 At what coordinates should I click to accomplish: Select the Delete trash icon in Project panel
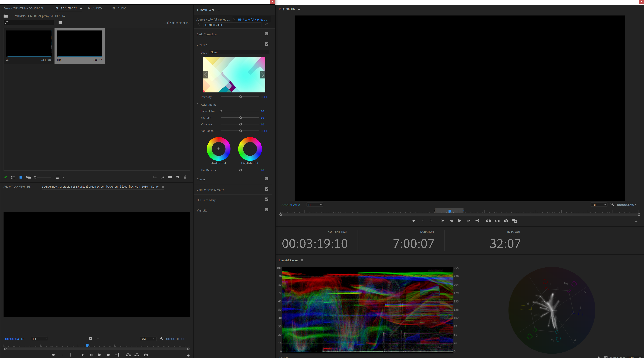coord(185,177)
